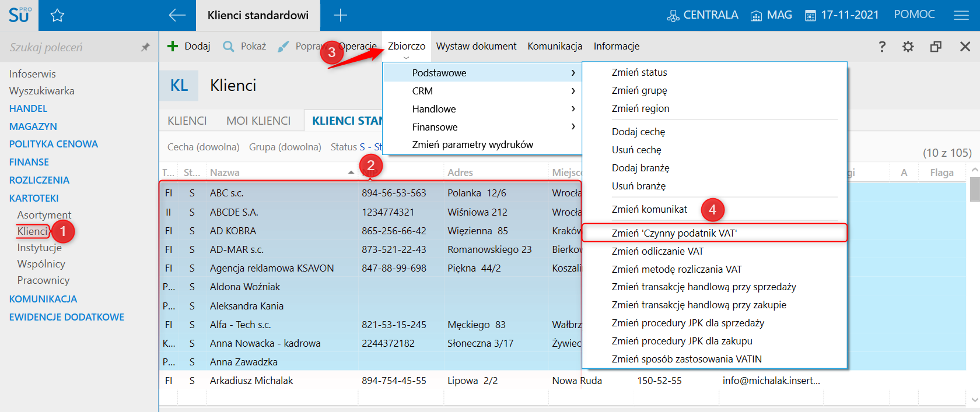Viewport: 980px width, 412px height.
Task: Open Cecha (dowolna) filter dropdown
Action: (x=203, y=147)
